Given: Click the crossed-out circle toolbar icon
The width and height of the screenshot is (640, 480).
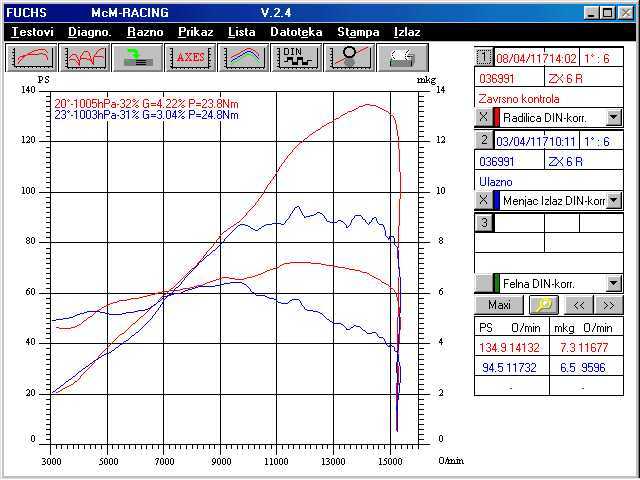Looking at the screenshot, I should [x=350, y=56].
